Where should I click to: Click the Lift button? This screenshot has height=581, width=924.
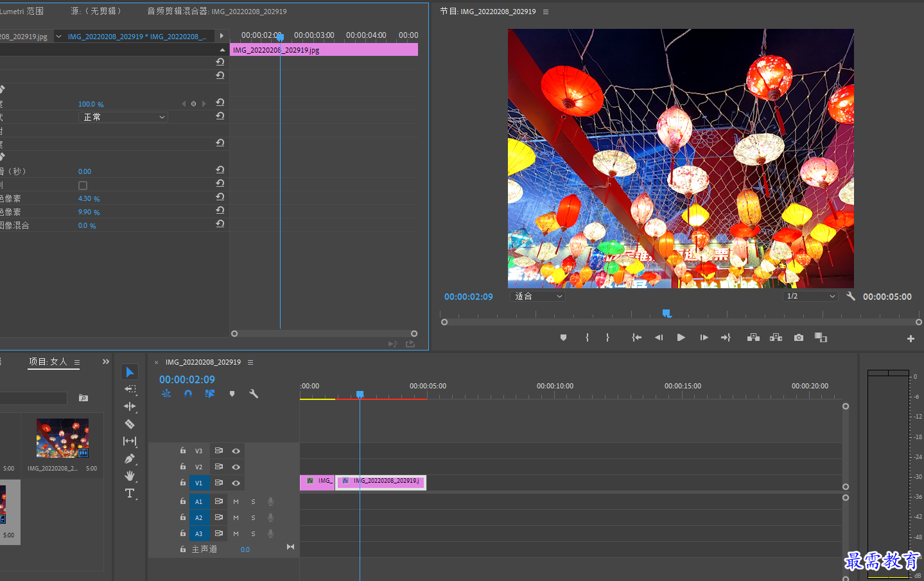click(x=753, y=338)
